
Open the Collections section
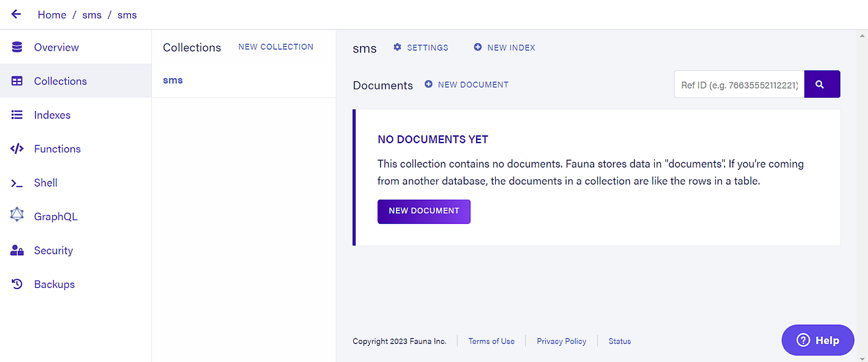(x=76, y=81)
